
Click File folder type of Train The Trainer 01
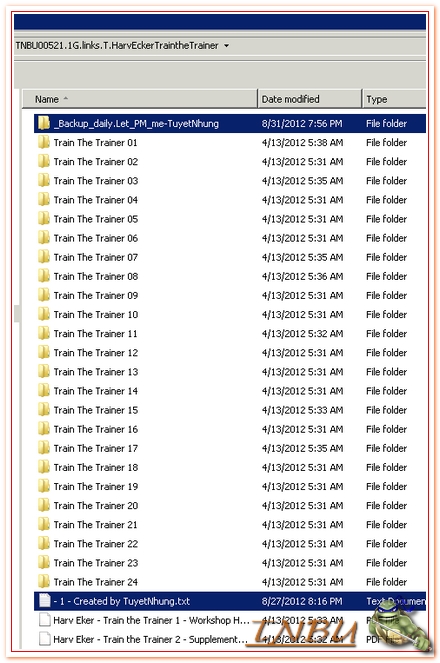coord(386,142)
